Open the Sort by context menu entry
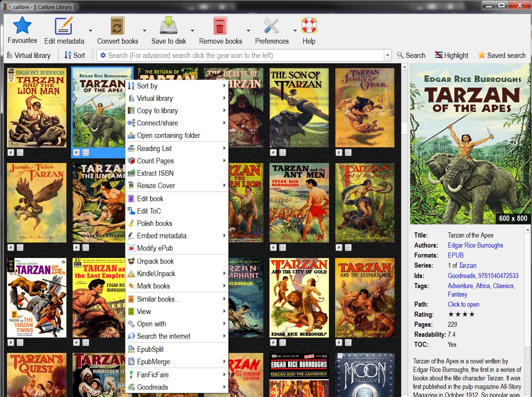Screen dimensions: 532x397 click(x=177, y=86)
